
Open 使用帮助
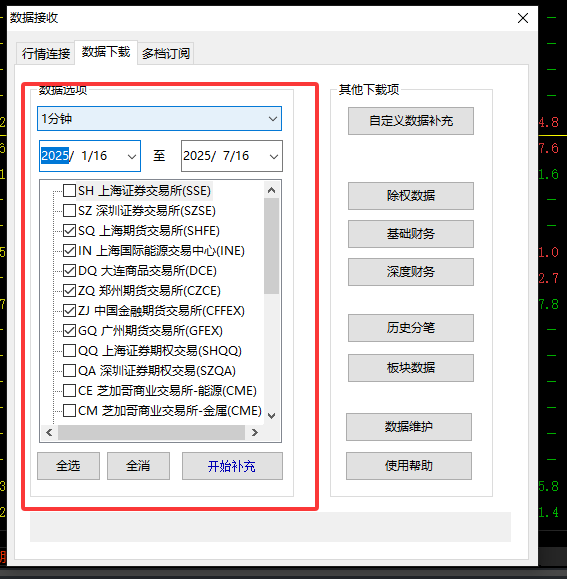pos(409,466)
